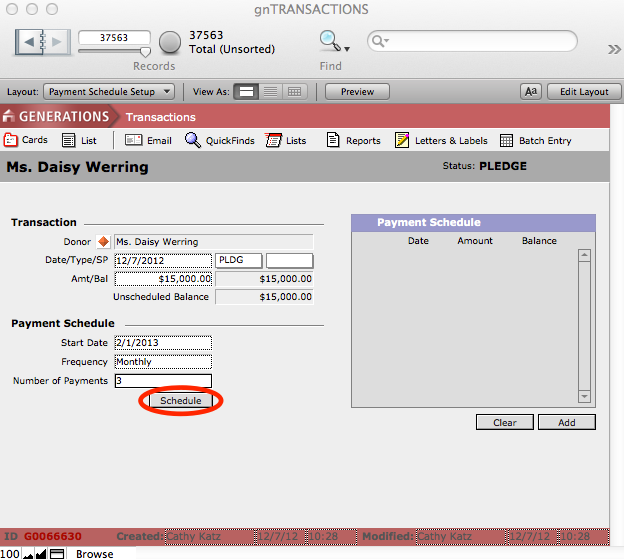This screenshot has height=559, width=624.
Task: Click the Clear button
Action: point(505,422)
